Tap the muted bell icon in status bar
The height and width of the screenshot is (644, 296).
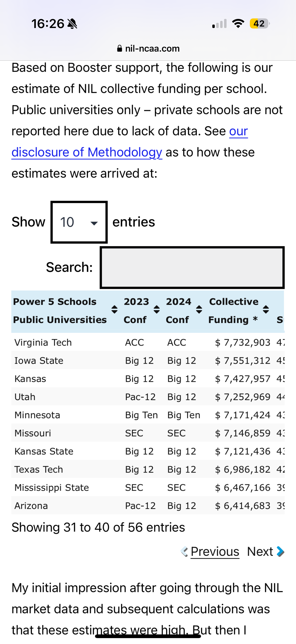point(72,24)
